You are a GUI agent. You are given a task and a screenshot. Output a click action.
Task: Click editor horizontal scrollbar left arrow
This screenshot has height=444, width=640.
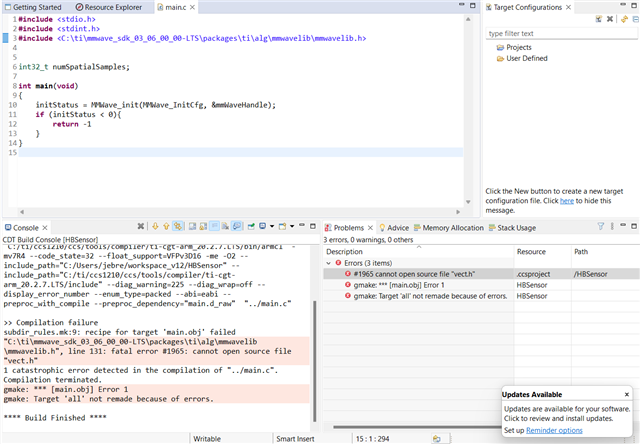click(x=22, y=212)
